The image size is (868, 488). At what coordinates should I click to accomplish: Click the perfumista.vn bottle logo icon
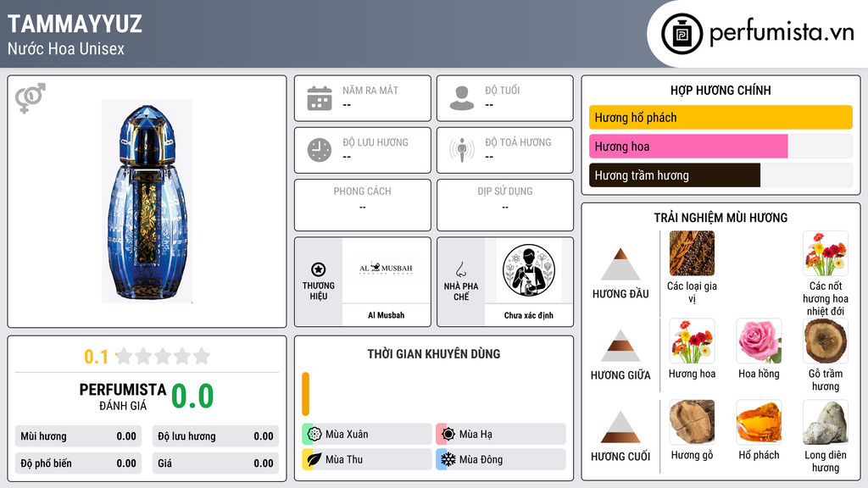(682, 34)
